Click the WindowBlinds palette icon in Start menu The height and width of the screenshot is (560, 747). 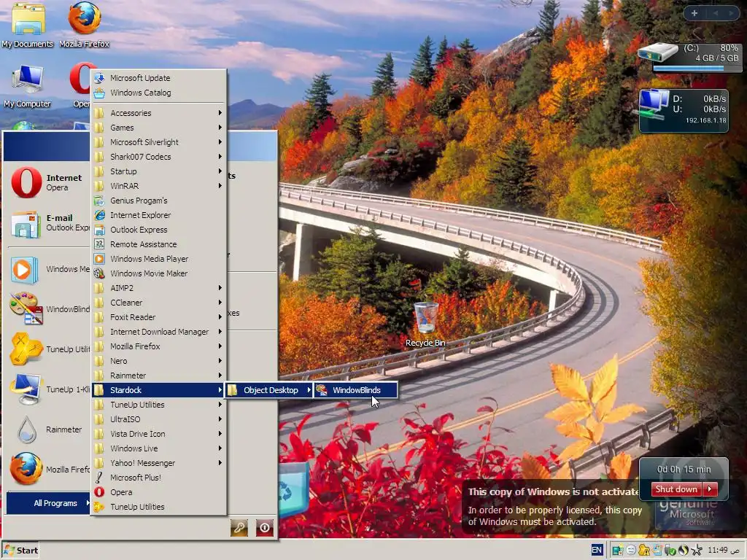coord(26,308)
